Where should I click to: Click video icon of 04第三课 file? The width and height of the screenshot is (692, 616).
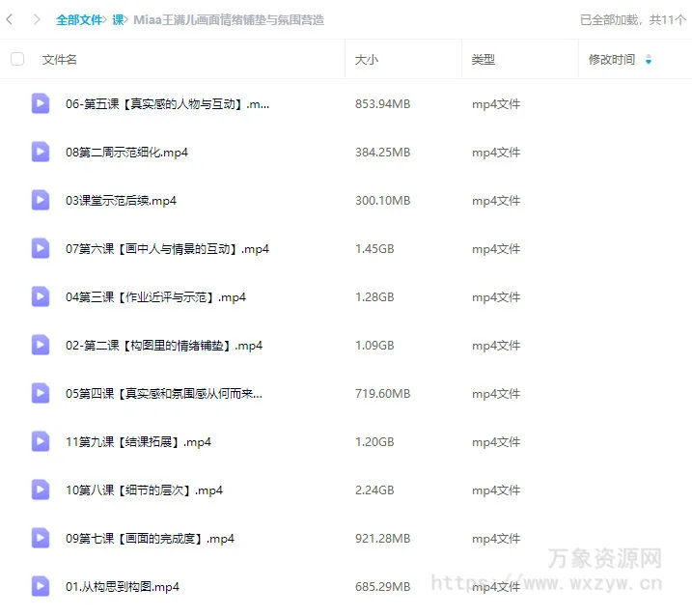pos(41,296)
